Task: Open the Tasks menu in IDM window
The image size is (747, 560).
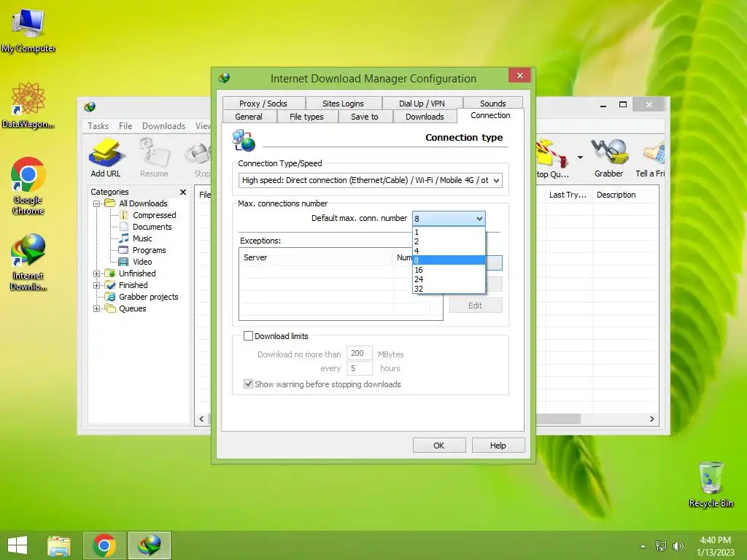Action: (98, 125)
